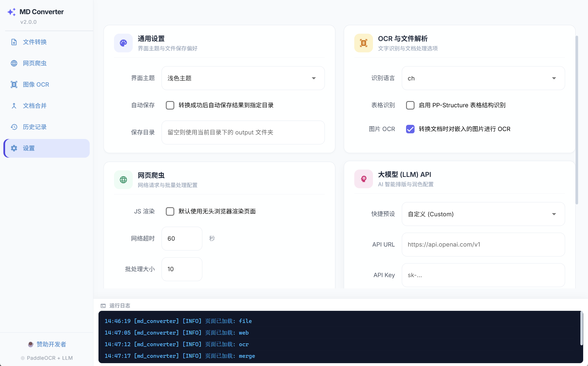Navigate to 文档合并 in sidebar

click(35, 106)
